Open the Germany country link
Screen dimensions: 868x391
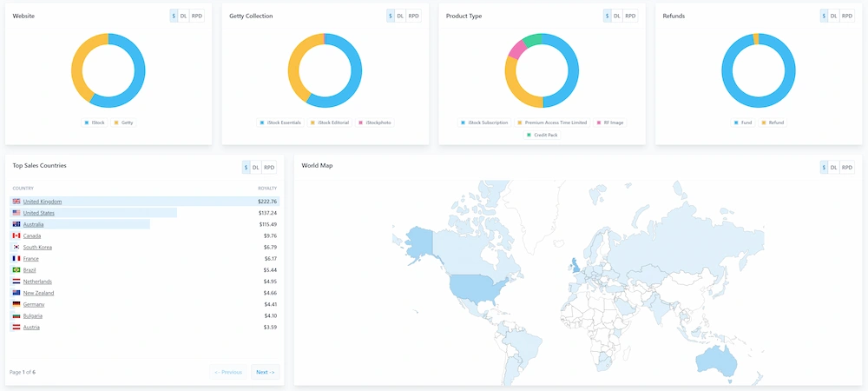coord(34,304)
